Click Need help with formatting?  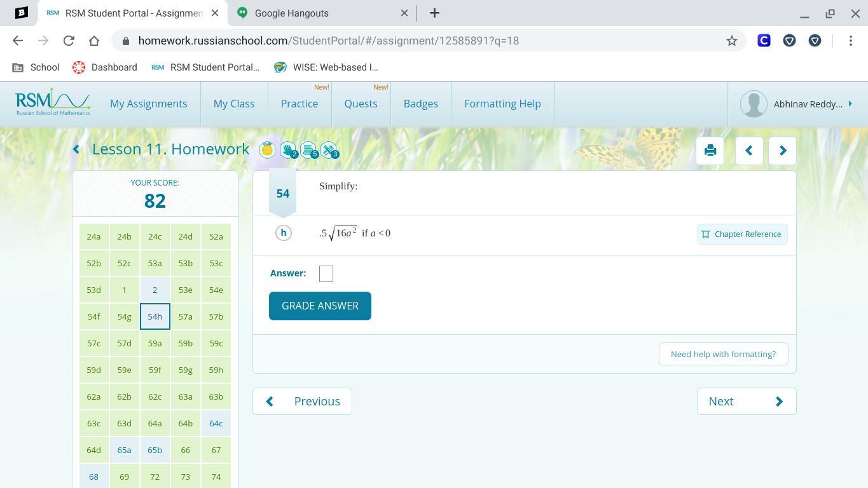pos(723,354)
